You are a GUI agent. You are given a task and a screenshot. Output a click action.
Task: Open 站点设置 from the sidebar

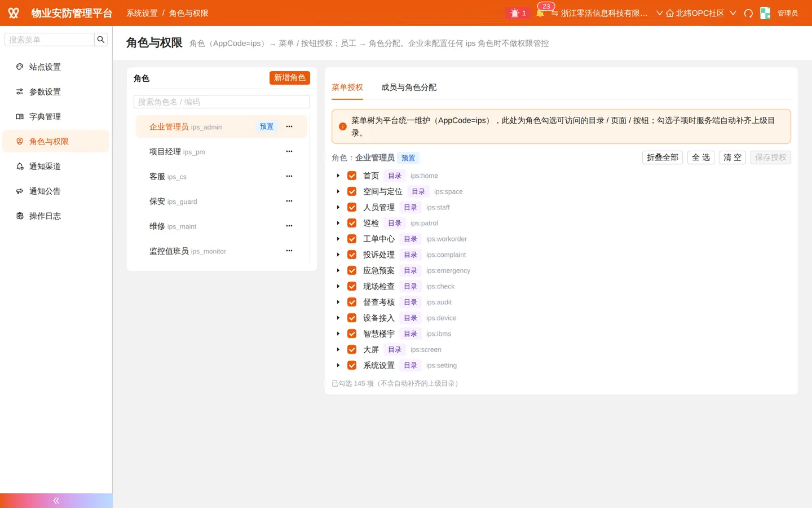coord(56,67)
